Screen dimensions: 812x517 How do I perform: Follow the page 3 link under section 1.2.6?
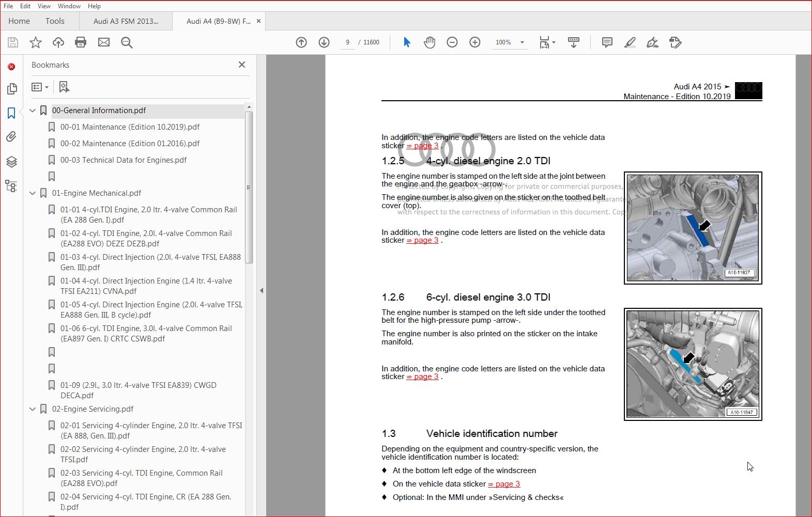422,377
